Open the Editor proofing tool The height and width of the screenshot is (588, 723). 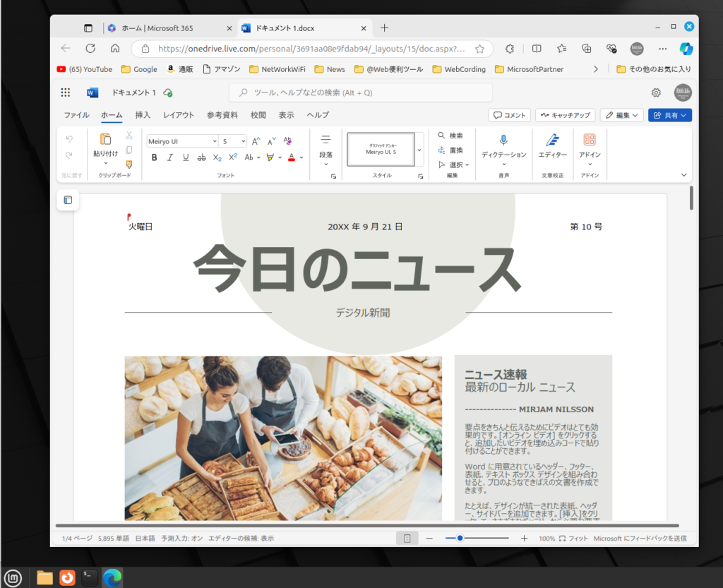pos(552,140)
